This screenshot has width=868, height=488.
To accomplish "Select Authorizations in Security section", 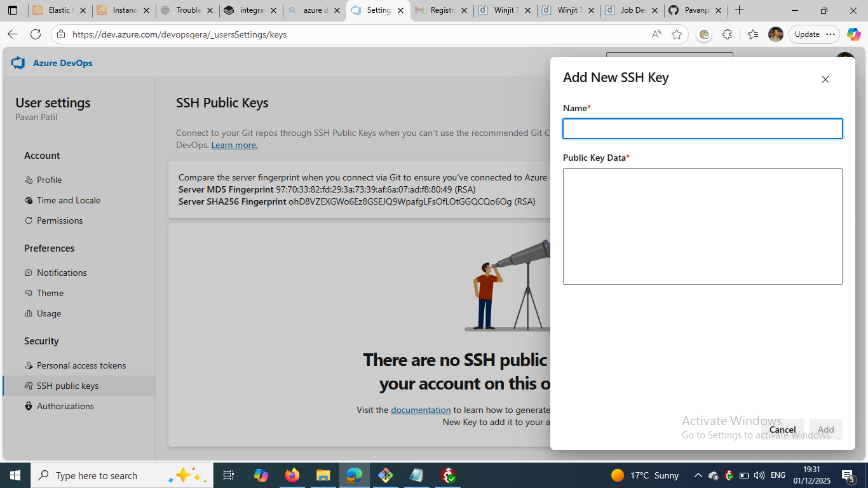I will click(65, 406).
